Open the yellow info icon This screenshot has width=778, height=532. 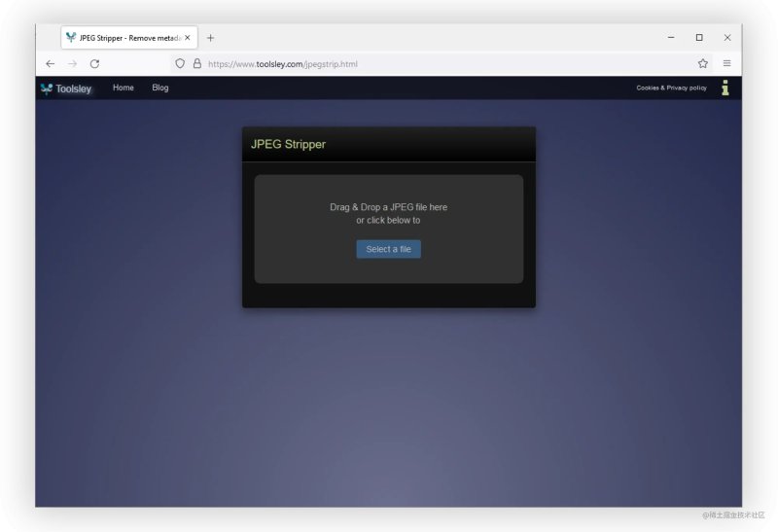point(725,88)
